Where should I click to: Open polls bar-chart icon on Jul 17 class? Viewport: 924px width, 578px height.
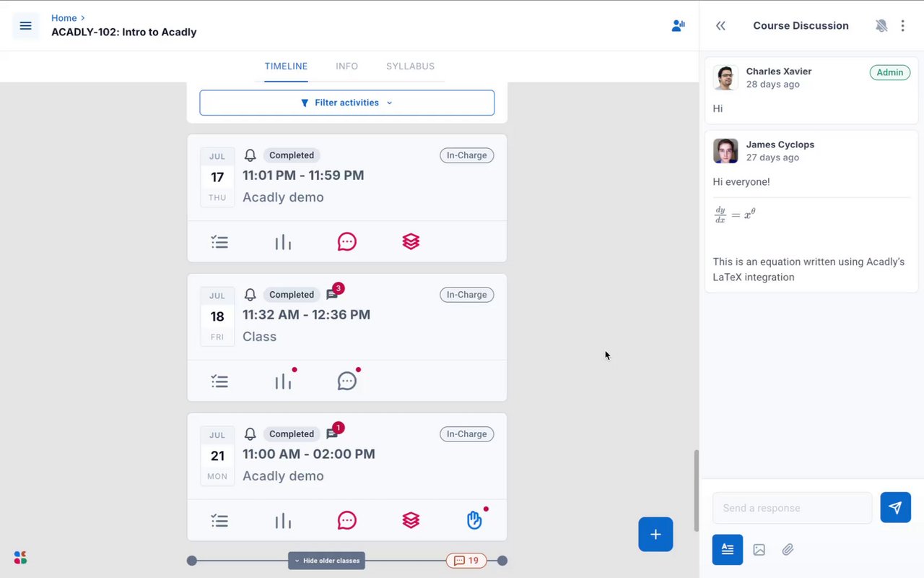click(283, 242)
